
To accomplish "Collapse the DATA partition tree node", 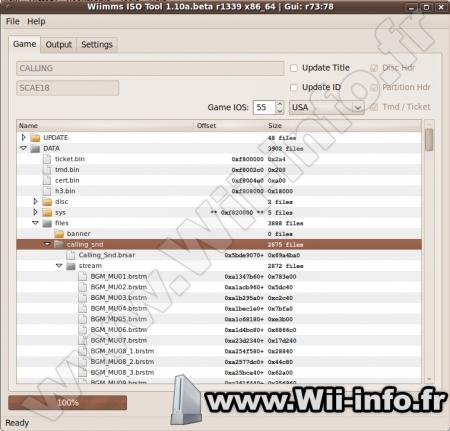I will coord(23,148).
